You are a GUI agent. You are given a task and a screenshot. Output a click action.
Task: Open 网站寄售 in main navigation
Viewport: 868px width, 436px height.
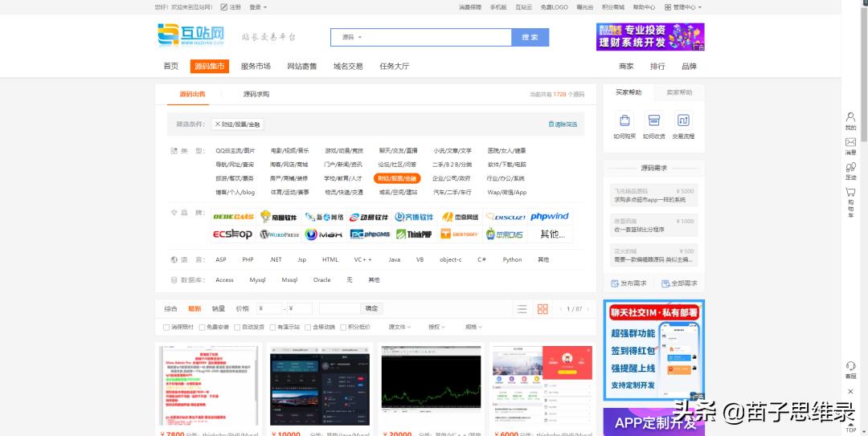(301, 67)
